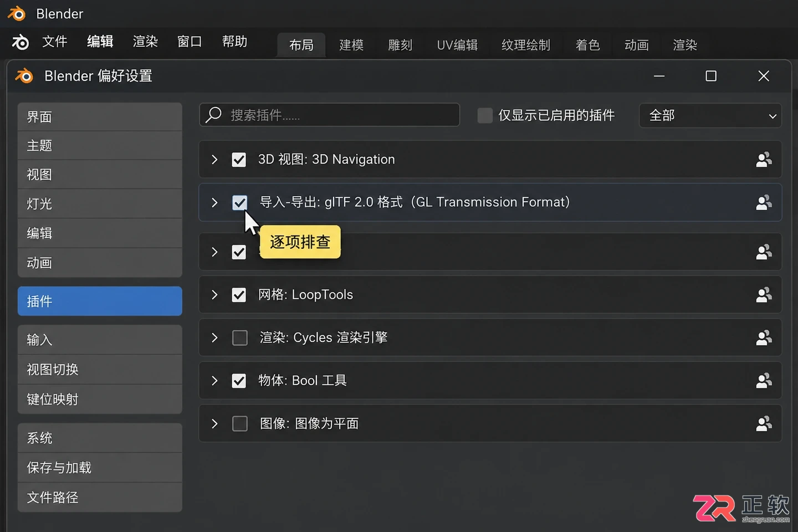Expand the Bool 工具 add-on details
The image size is (798, 532).
pos(214,381)
